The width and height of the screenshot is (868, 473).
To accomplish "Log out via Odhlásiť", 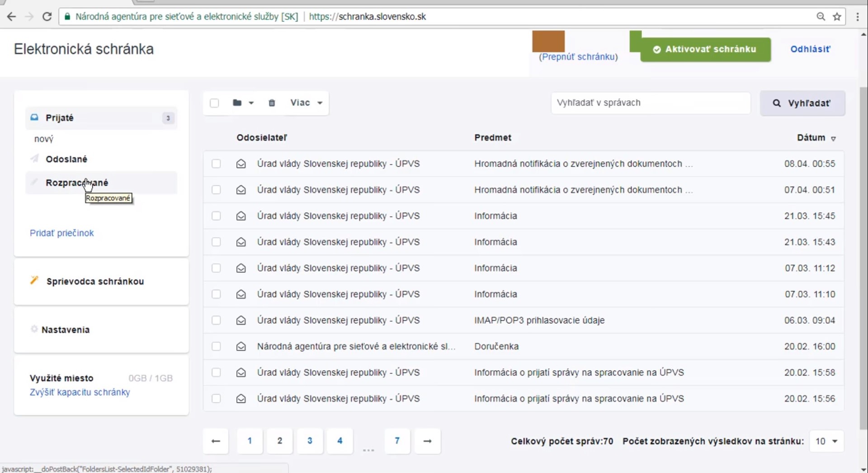I will point(810,49).
